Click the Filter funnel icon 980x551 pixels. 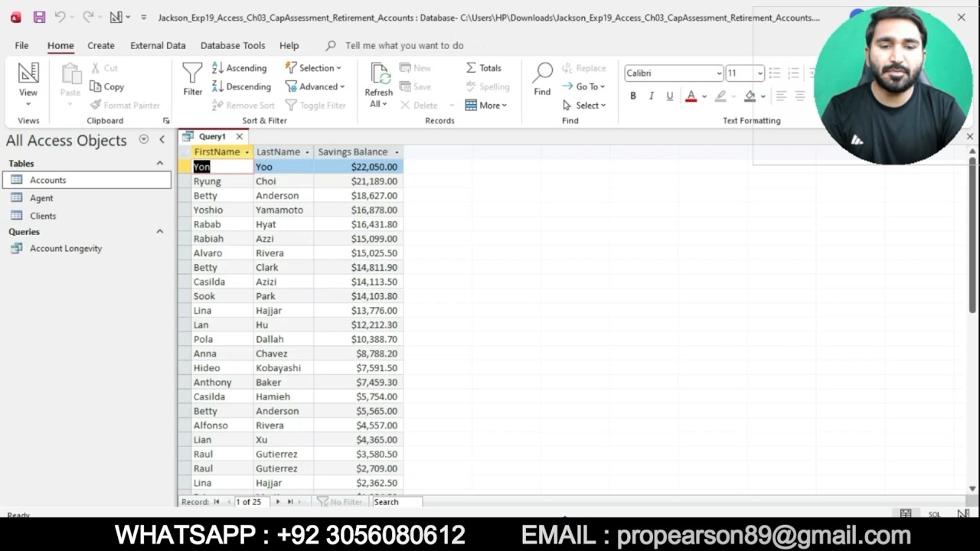click(192, 80)
